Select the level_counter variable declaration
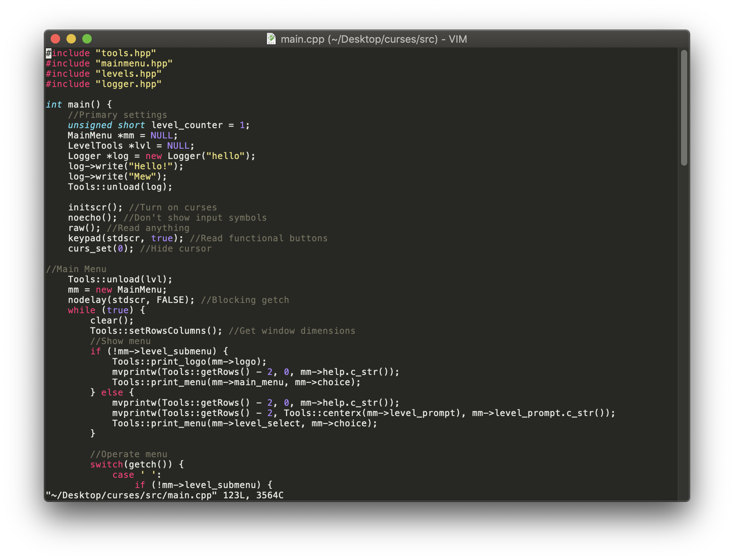 point(157,125)
